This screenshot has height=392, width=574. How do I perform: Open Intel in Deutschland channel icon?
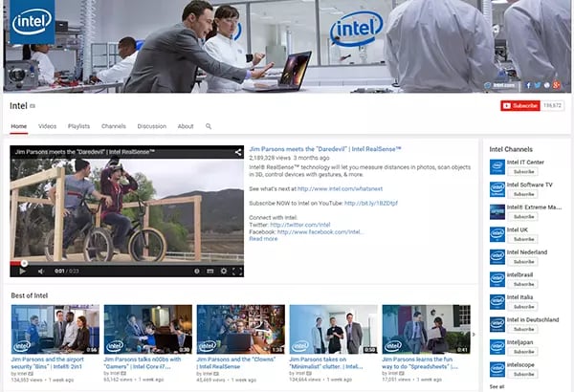(497, 325)
